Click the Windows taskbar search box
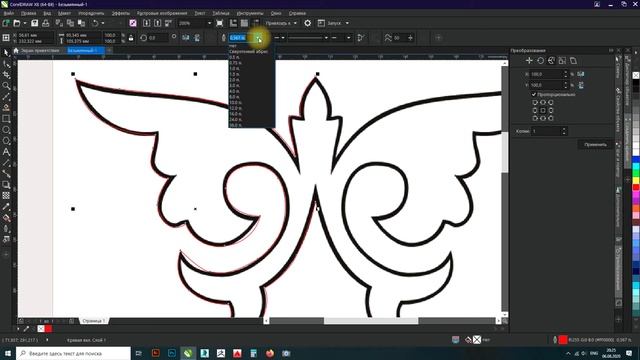This screenshot has width=640, height=360. pyautogui.click(x=73, y=353)
